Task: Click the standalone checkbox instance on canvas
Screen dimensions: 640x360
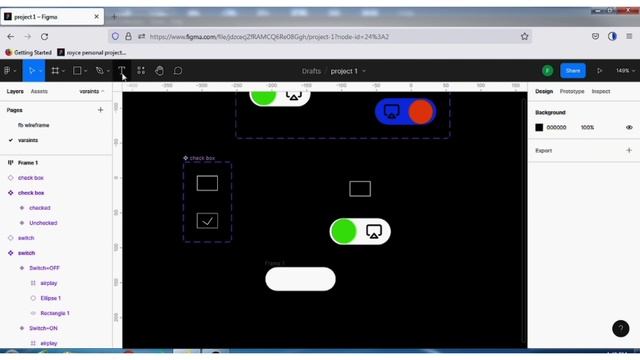Action: tap(360, 189)
